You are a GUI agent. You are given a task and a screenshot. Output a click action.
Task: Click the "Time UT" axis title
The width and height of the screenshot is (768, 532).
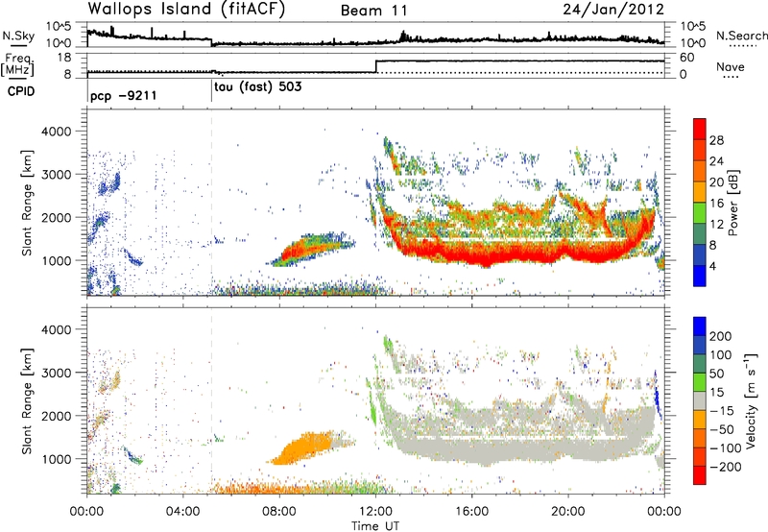[x=375, y=525]
